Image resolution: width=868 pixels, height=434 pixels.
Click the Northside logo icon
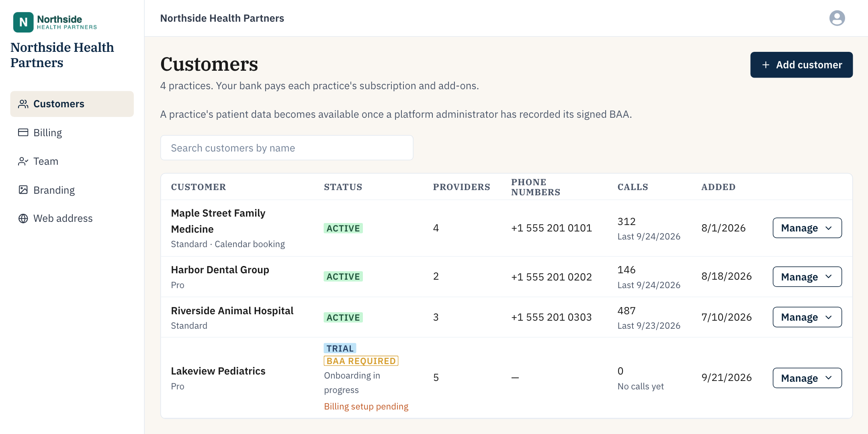click(23, 22)
